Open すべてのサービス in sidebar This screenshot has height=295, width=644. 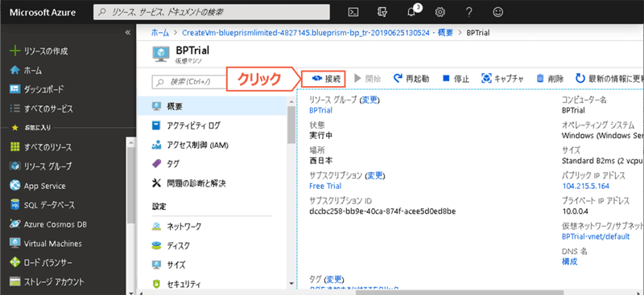(x=41, y=109)
